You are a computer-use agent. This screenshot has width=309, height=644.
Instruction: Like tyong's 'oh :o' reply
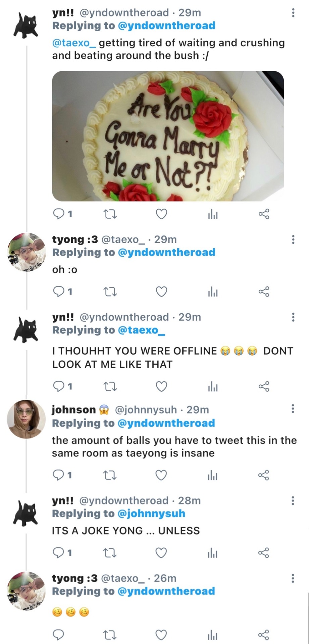click(x=161, y=292)
